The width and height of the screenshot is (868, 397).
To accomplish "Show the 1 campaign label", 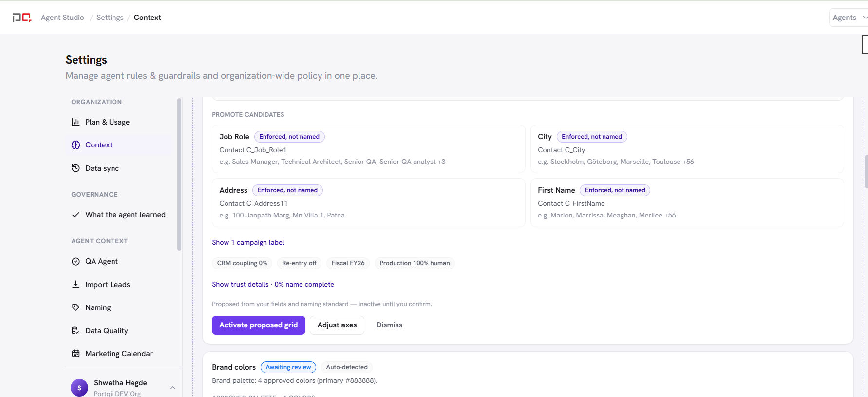I will (x=248, y=242).
